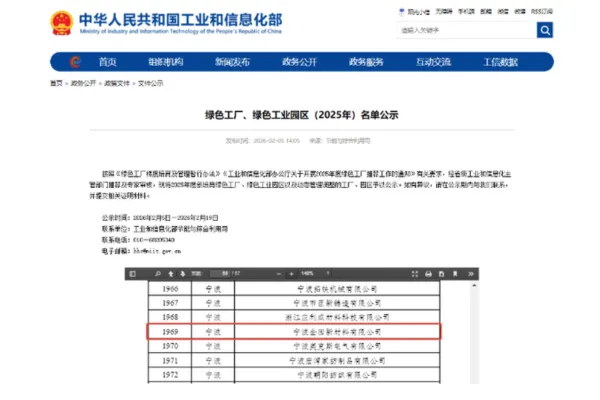Click company name in row 1969
Viewport: 600px width, 400px height.
pos(337,331)
